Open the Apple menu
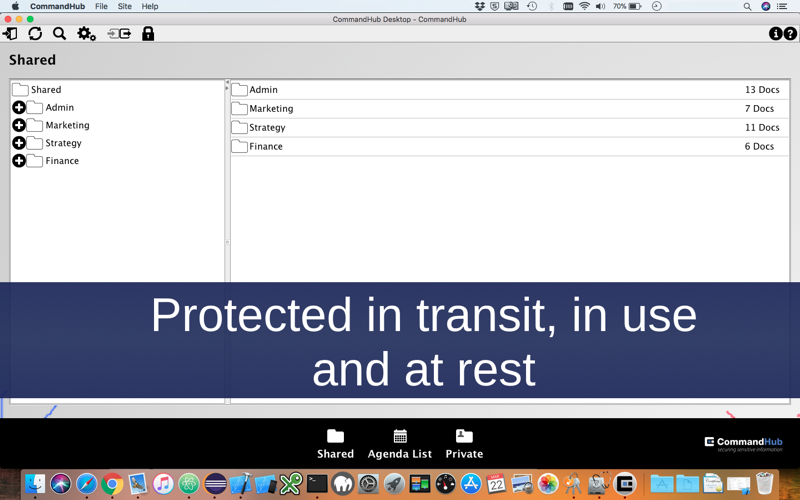The height and width of the screenshot is (500, 800). click(15, 6)
